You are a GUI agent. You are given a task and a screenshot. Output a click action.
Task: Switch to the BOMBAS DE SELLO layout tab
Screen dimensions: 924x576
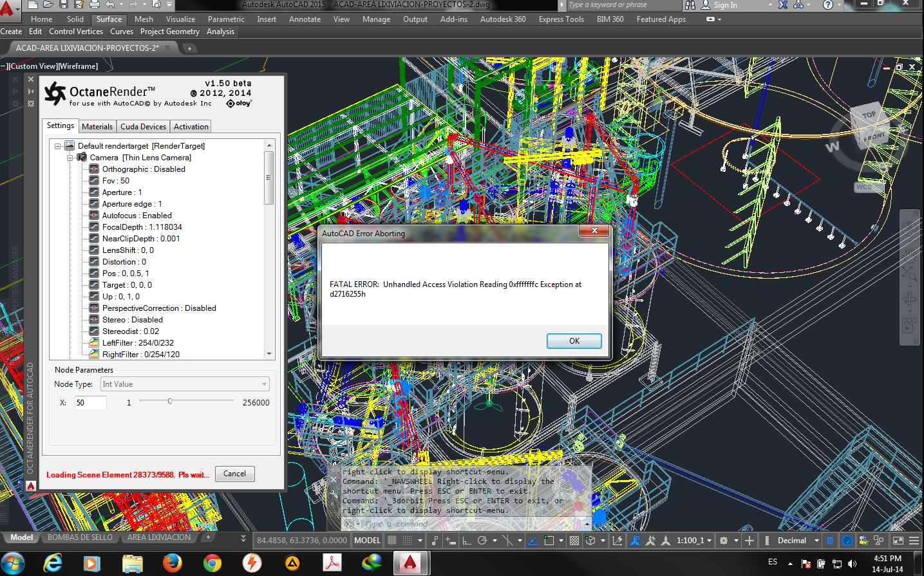click(80, 537)
